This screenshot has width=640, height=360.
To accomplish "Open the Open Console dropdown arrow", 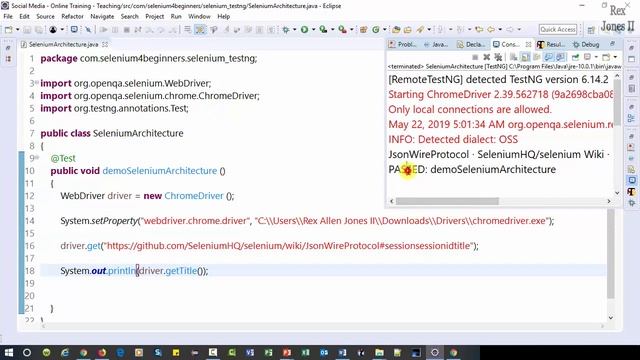I will click(x=615, y=57).
